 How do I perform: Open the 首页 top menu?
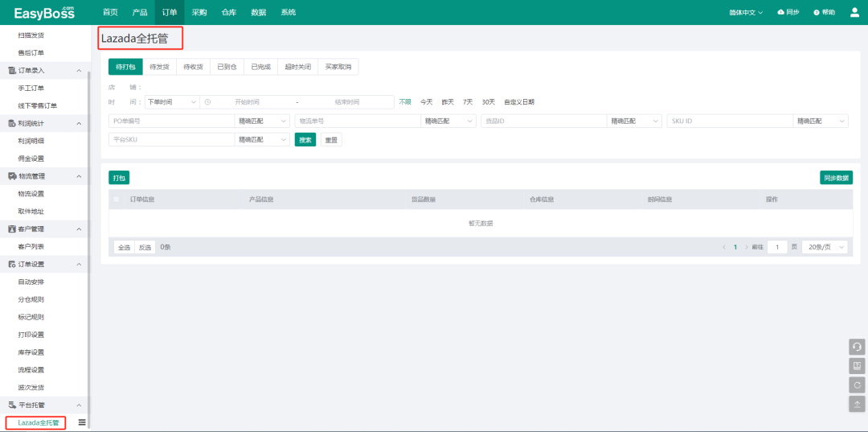point(110,12)
